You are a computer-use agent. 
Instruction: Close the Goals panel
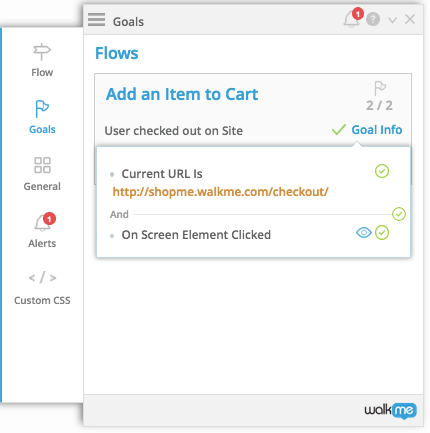[410, 19]
